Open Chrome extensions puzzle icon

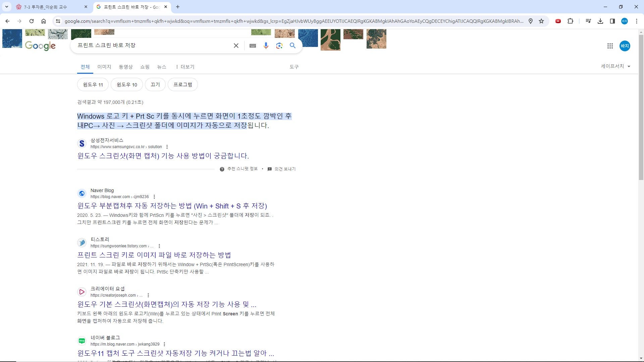tap(570, 21)
